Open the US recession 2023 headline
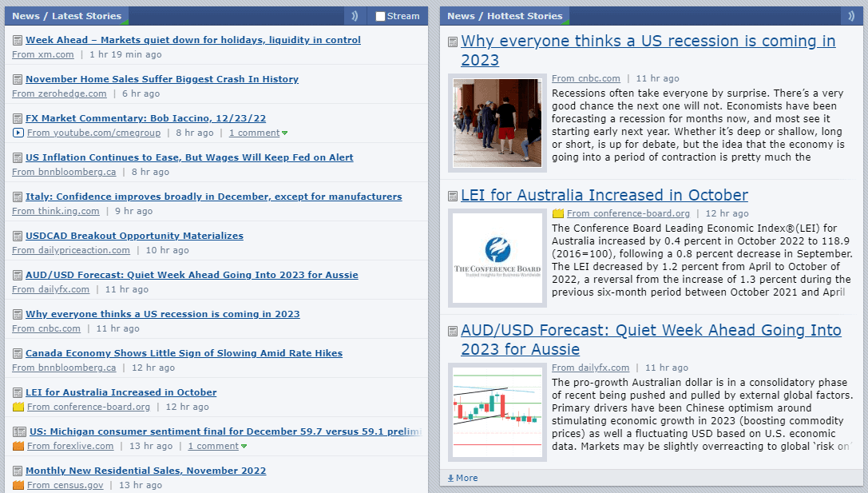868x493 pixels. coord(647,41)
